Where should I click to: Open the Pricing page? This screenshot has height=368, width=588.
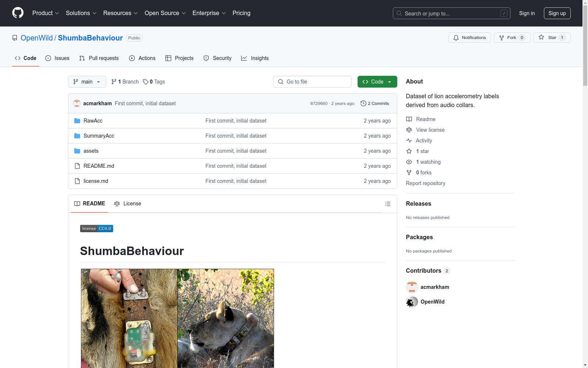pos(241,13)
